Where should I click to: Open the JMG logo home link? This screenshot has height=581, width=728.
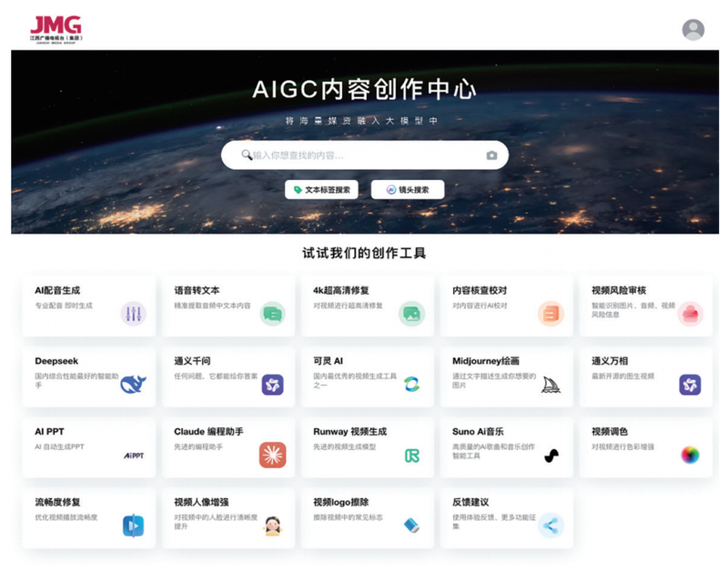coord(56,28)
